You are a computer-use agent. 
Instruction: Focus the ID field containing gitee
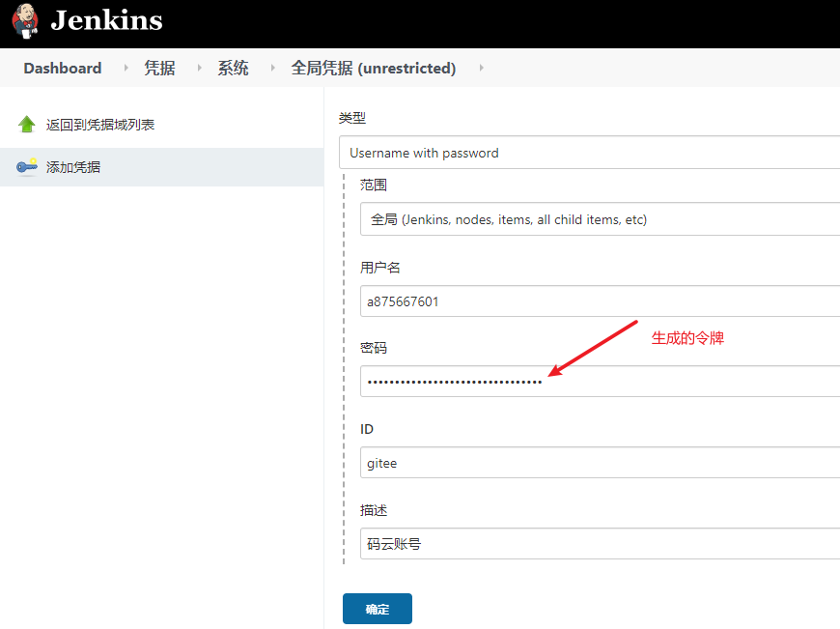coord(600,463)
